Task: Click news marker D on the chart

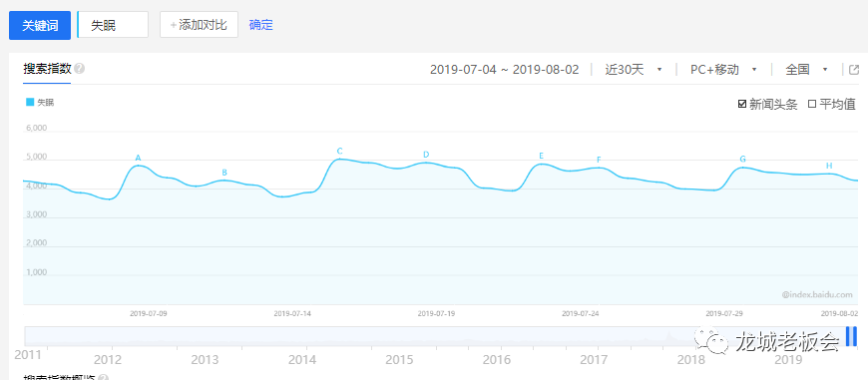Action: pos(426,155)
